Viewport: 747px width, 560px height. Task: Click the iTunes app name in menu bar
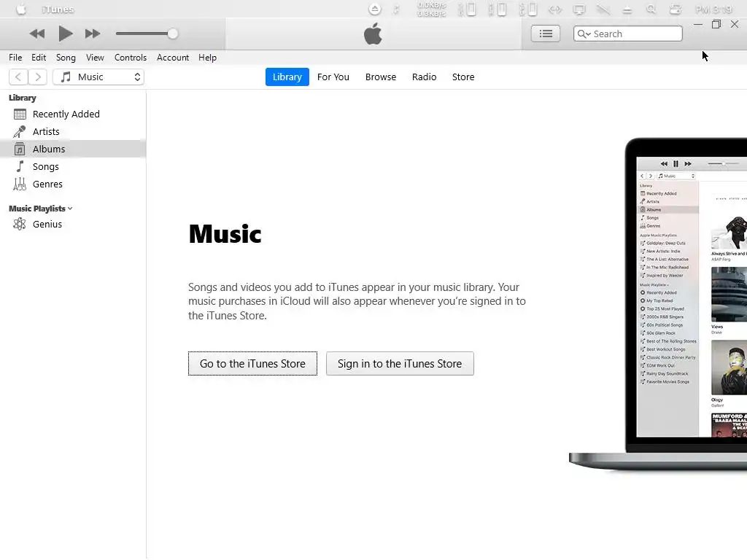click(58, 9)
